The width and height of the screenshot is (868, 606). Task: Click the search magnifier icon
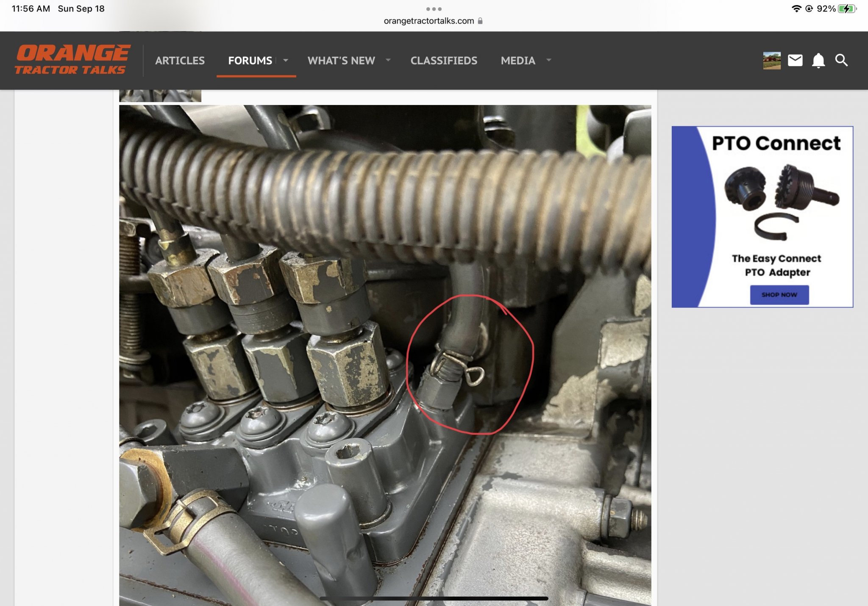pos(841,61)
